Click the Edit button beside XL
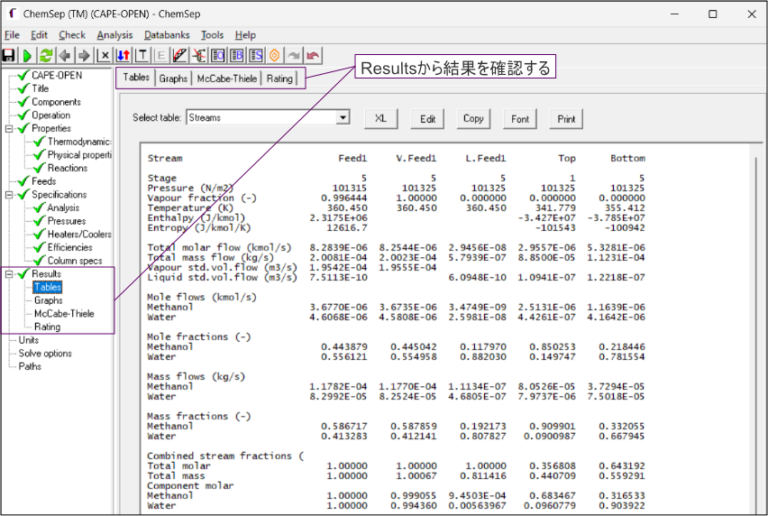Image resolution: width=768 pixels, height=516 pixels. tap(427, 118)
